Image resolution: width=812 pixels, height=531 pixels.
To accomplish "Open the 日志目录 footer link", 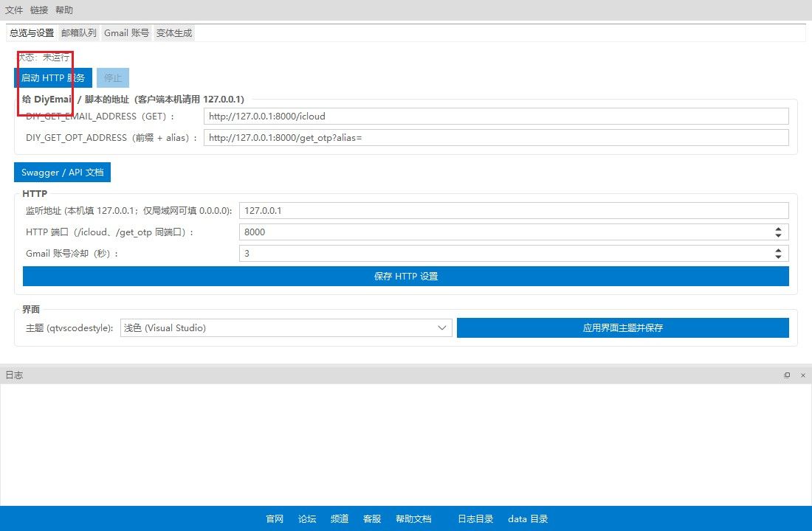I will pos(475,518).
